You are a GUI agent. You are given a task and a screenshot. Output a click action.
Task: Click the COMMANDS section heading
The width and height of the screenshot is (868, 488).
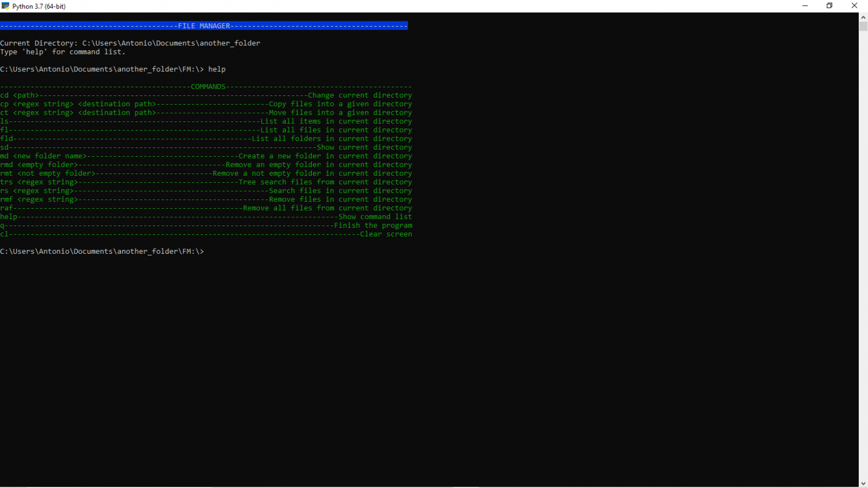(208, 87)
